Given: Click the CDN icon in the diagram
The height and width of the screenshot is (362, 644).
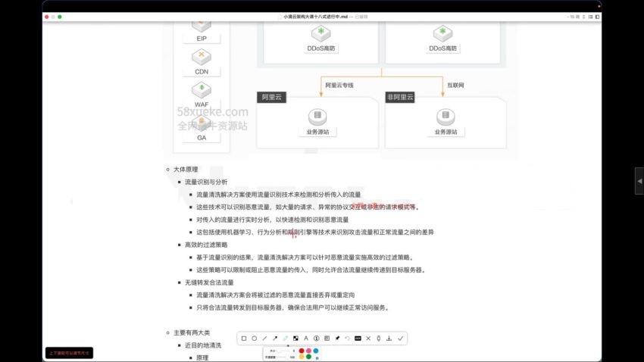Looking at the screenshot, I should (x=202, y=57).
